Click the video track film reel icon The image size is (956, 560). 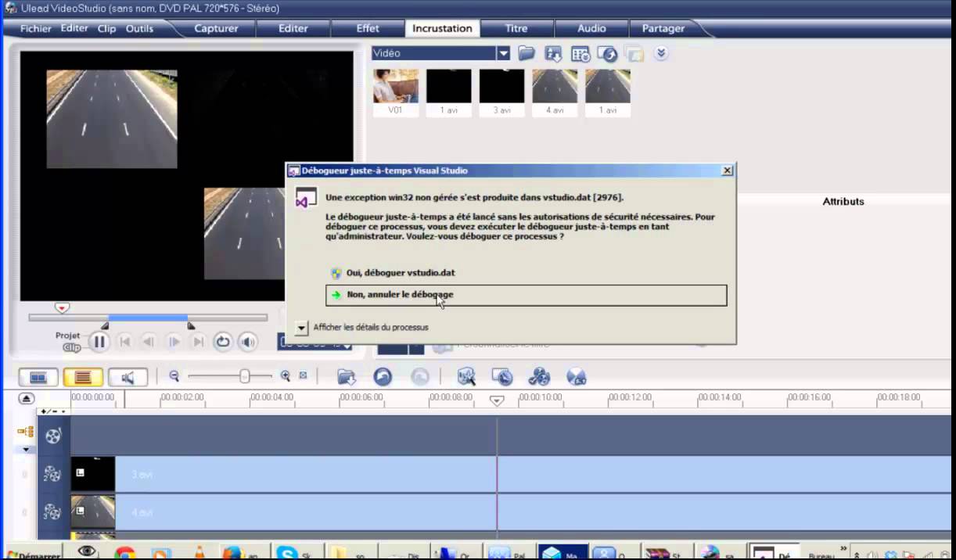(x=52, y=436)
